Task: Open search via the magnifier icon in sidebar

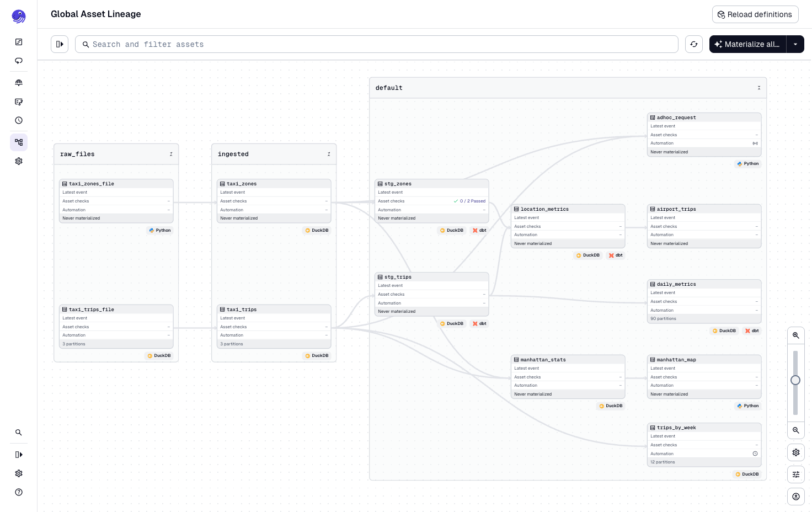Action: 19,432
